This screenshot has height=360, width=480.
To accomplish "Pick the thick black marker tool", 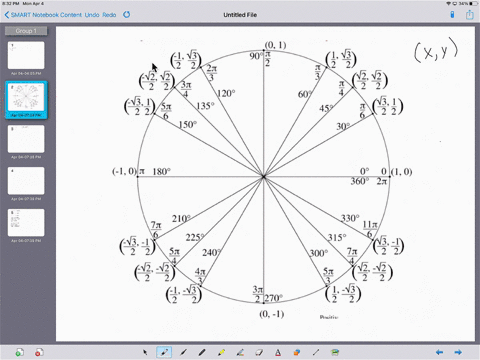I will tap(202, 352).
